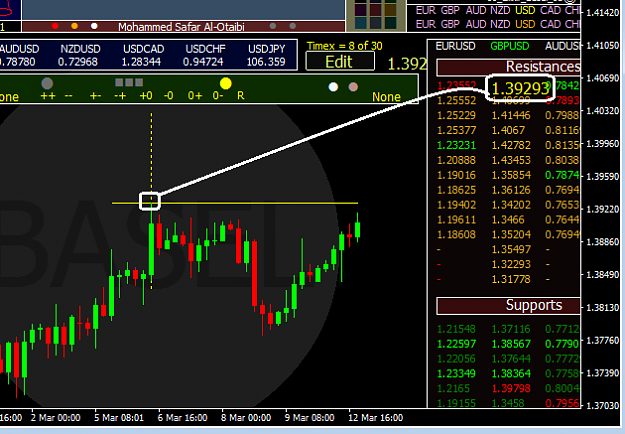The image size is (625, 434).
Task: Click the NZDUSD quote label
Action: click(81, 49)
